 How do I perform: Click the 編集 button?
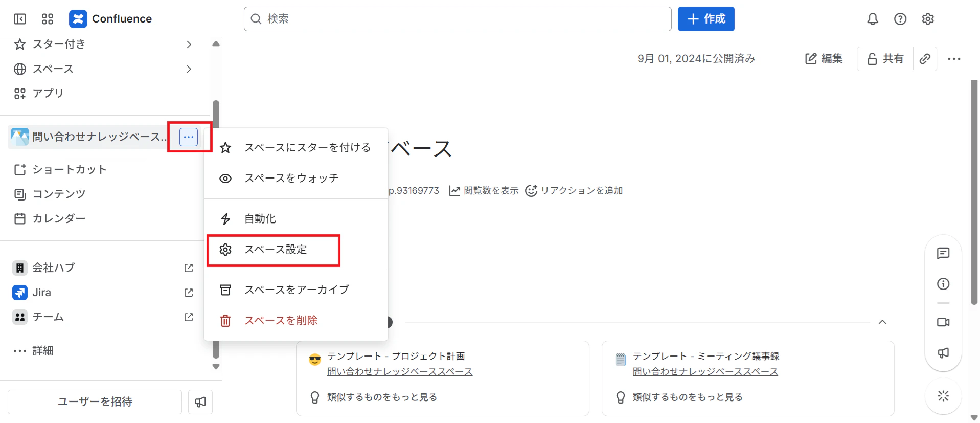[824, 59]
